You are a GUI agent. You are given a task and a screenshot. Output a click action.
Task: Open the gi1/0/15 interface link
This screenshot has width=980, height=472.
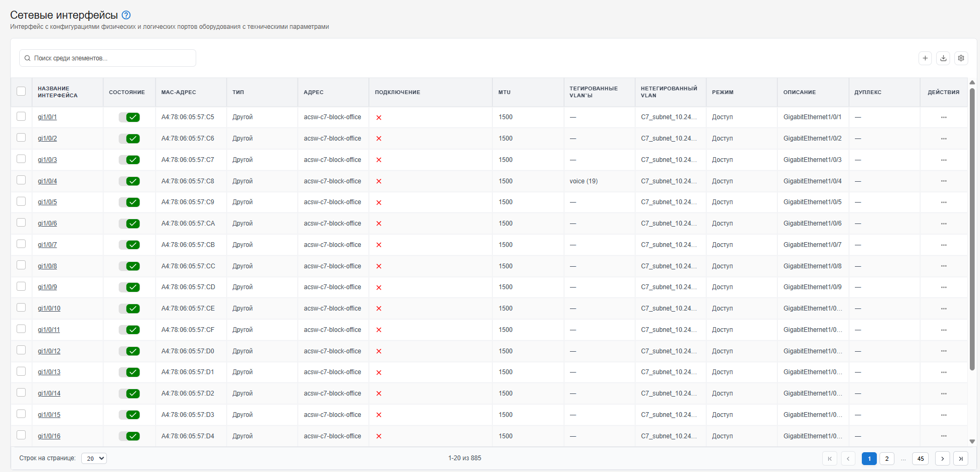[49, 415]
